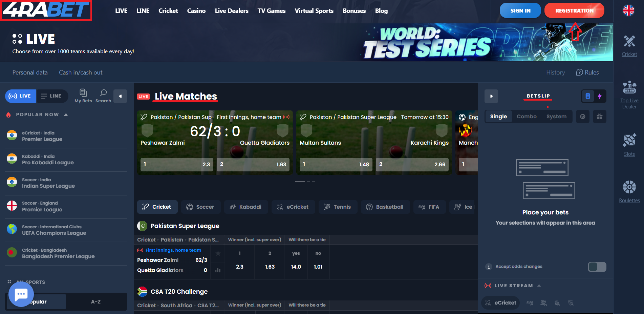
Task: Open the History link
Action: coord(555,72)
